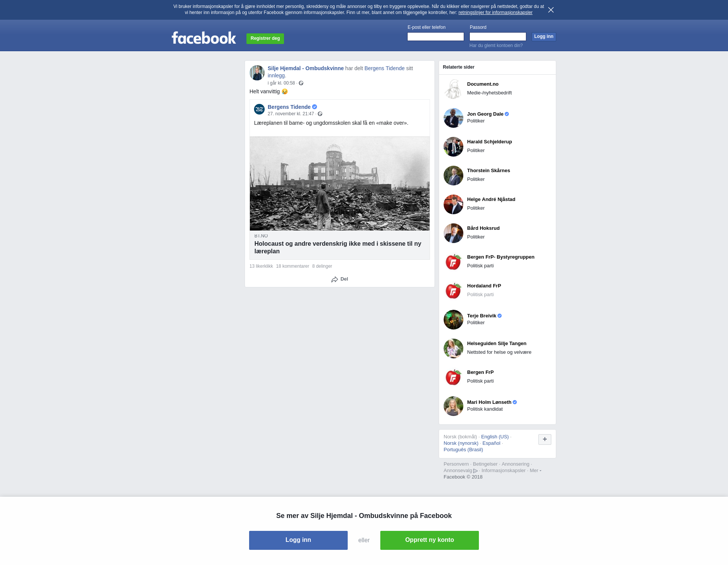Open the Personvern footer link

[456, 464]
